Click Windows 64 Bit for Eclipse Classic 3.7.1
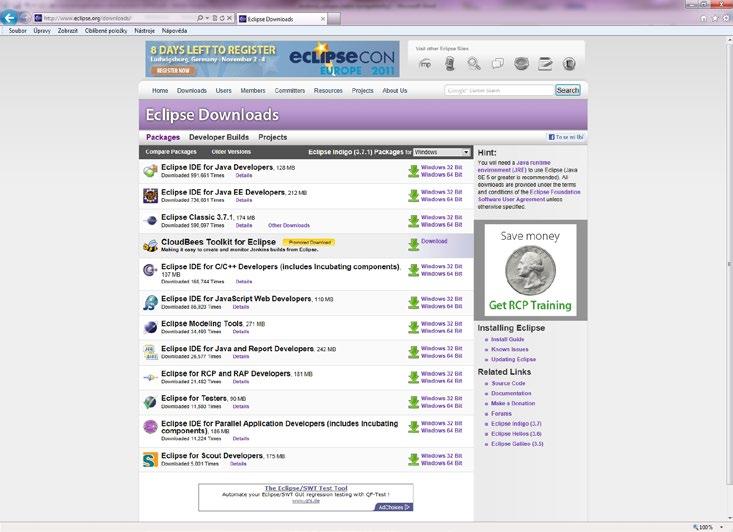The width and height of the screenshot is (733, 532). click(x=441, y=225)
